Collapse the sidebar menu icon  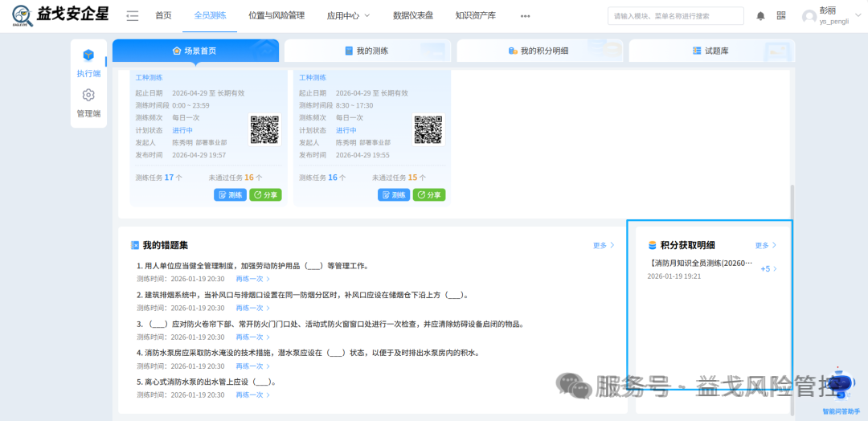click(x=132, y=16)
